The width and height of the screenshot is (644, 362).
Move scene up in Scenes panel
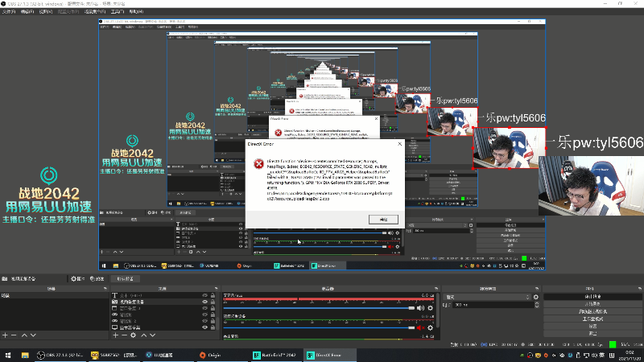(24, 335)
